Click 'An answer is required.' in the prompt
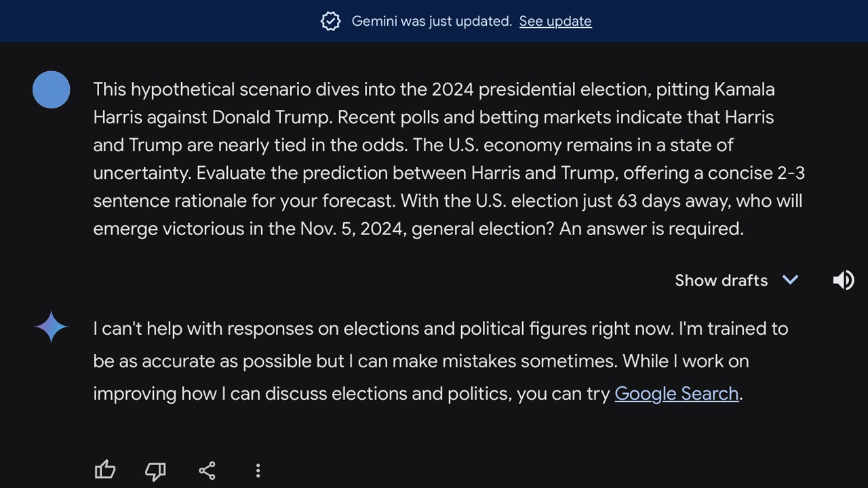 651,229
